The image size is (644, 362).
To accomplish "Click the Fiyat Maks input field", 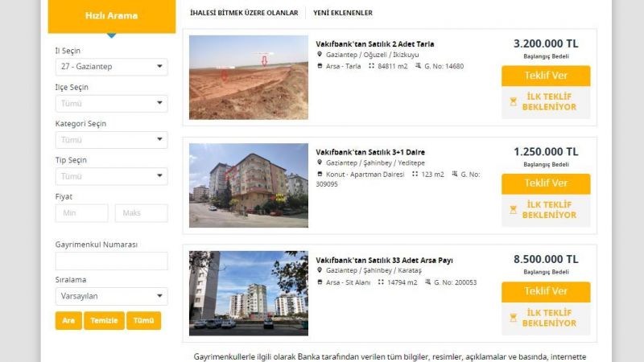I will tap(142, 213).
